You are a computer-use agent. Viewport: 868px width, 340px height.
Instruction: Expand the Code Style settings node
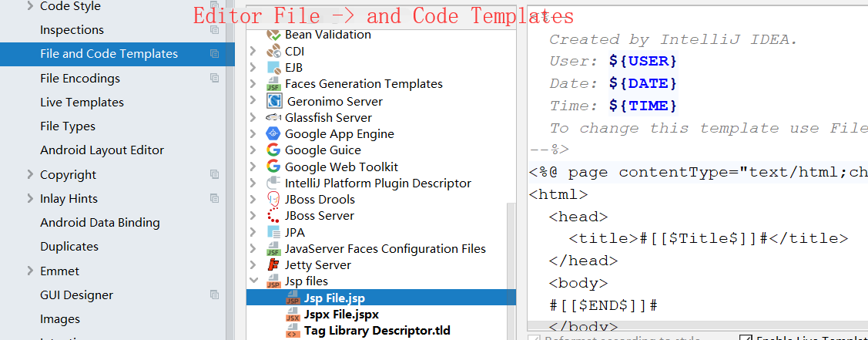[x=30, y=6]
